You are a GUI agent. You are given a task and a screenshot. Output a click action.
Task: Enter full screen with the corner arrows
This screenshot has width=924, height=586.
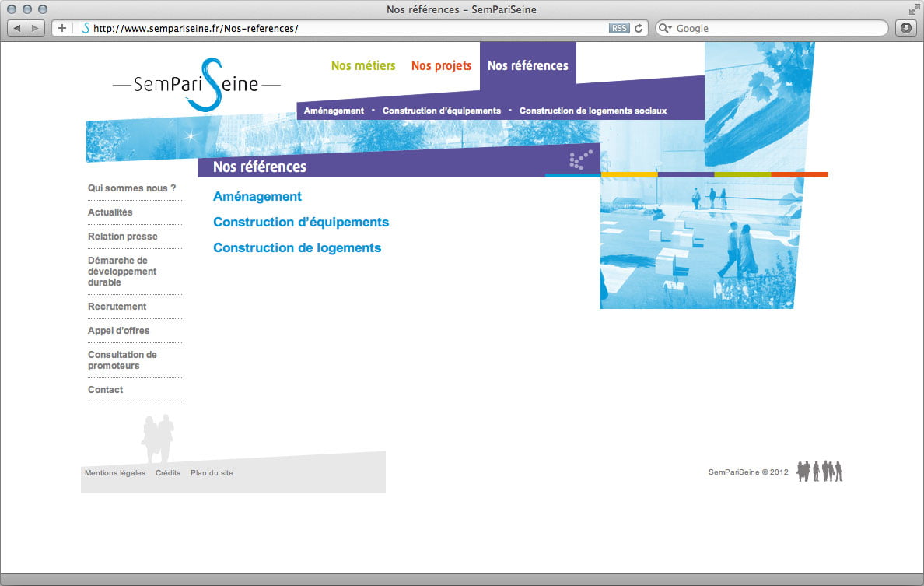(914, 9)
